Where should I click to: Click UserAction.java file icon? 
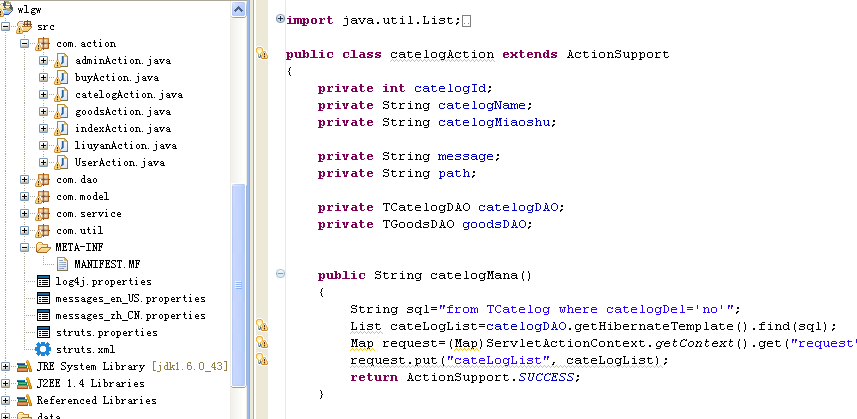[61, 162]
